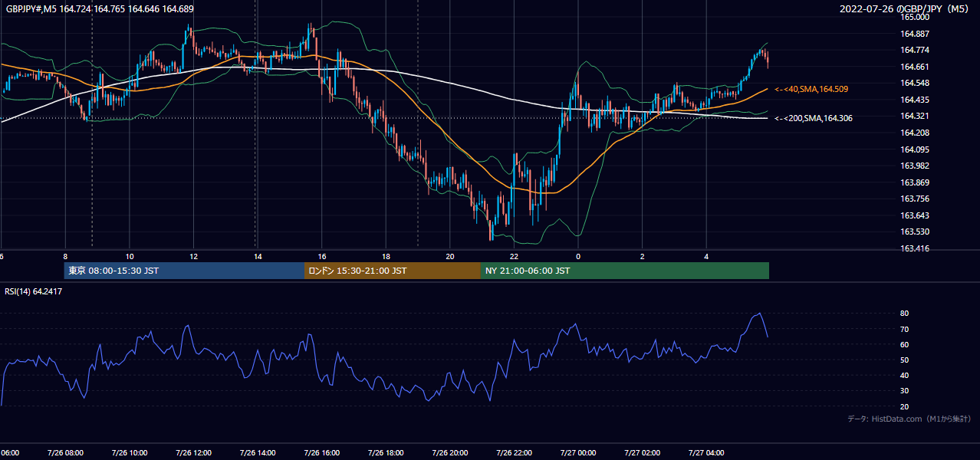Click bottom date label 7/26 12:00

(x=194, y=452)
